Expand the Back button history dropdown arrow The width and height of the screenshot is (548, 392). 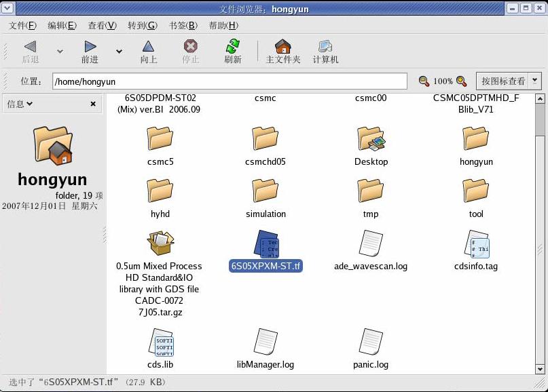click(60, 52)
